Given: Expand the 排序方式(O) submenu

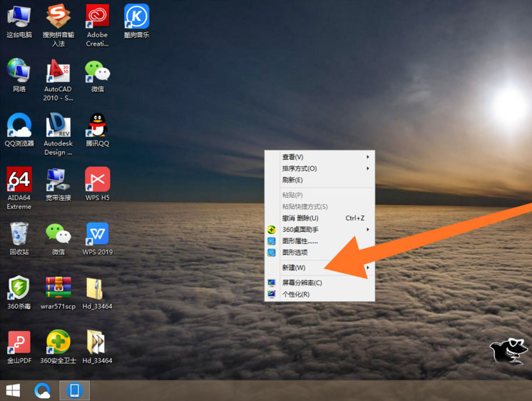Looking at the screenshot, I should tap(319, 168).
